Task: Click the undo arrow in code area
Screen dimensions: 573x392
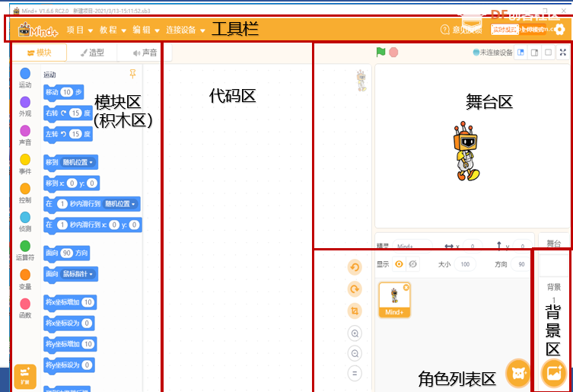Action: [x=355, y=267]
